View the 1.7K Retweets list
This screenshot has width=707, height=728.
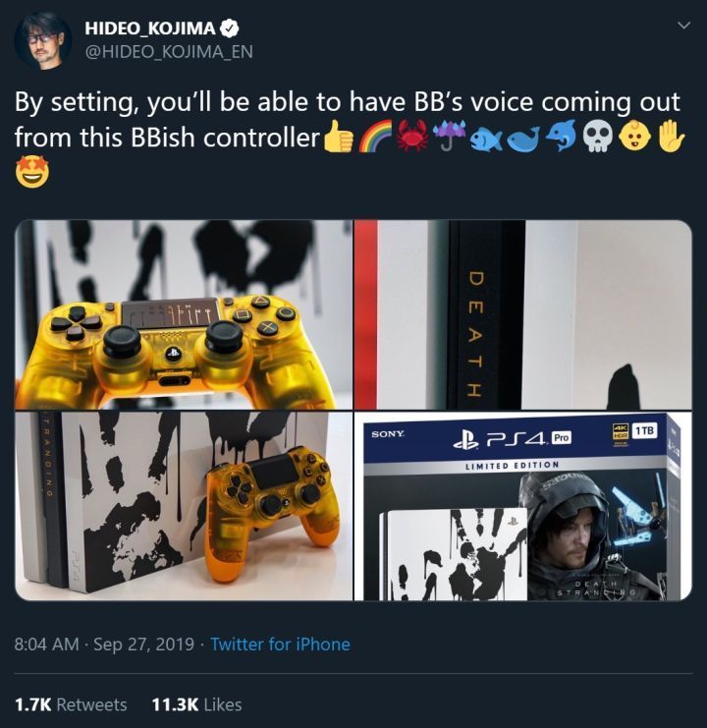click(71, 704)
